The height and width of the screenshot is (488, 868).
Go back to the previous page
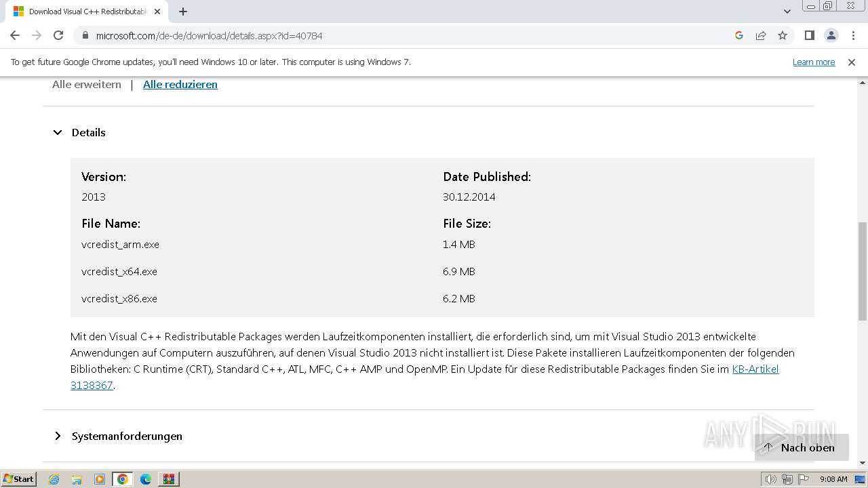[15, 35]
